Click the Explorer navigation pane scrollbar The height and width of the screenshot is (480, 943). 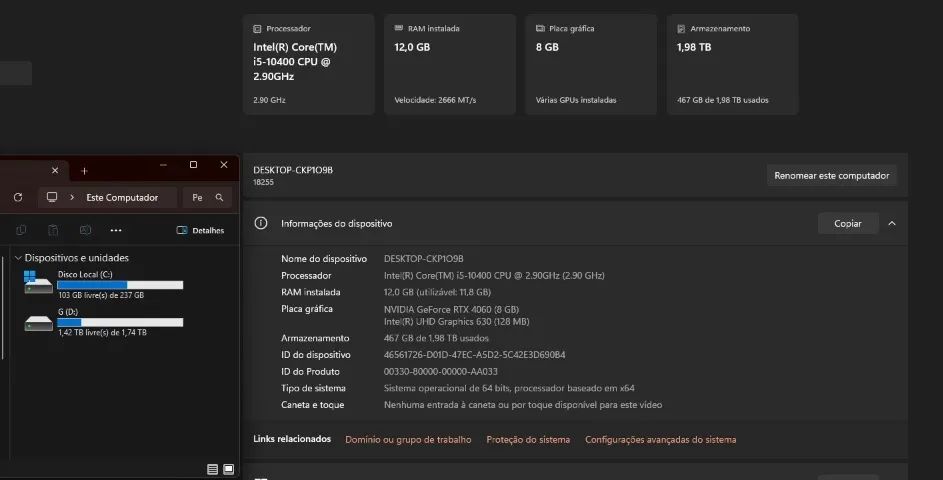pos(3,307)
